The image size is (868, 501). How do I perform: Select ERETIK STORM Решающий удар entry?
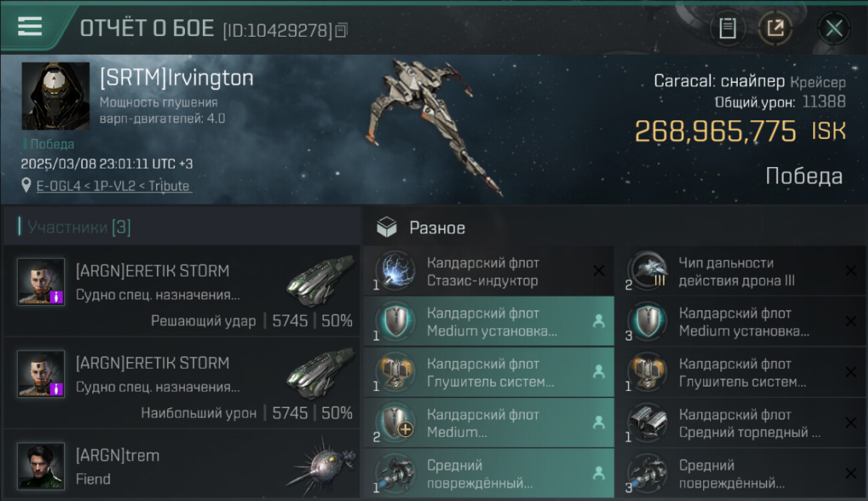pyautogui.click(x=182, y=291)
